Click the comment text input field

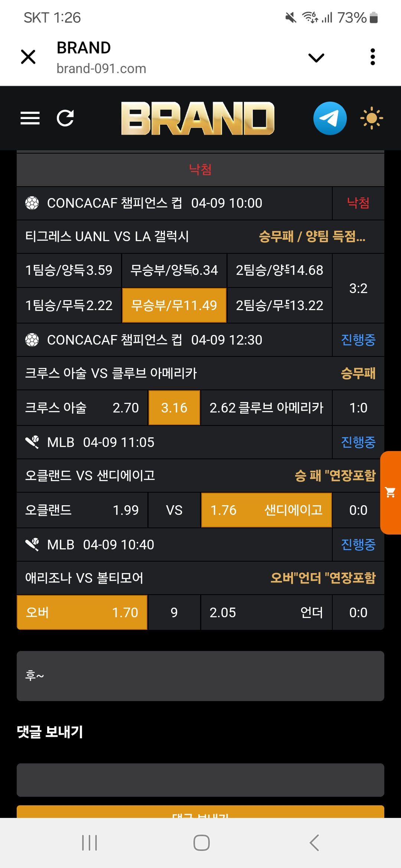click(200, 780)
